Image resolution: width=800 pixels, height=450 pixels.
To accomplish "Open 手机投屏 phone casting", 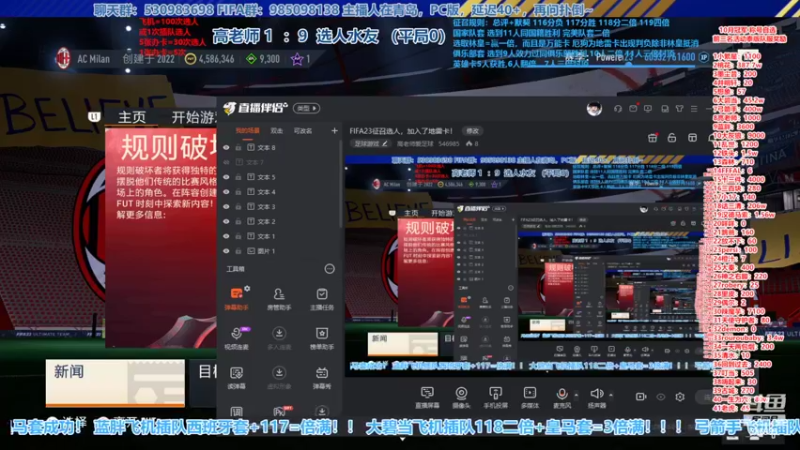I will 495,397.
